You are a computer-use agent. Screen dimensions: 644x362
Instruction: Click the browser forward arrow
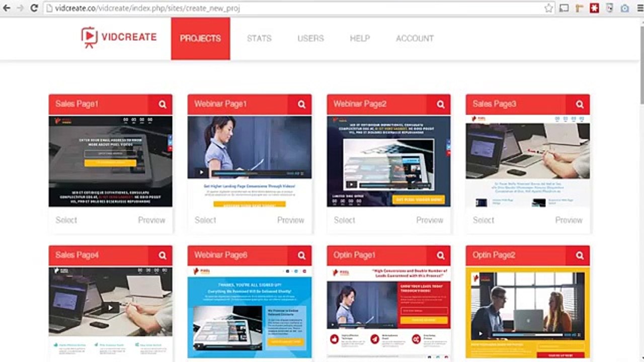pos(20,8)
